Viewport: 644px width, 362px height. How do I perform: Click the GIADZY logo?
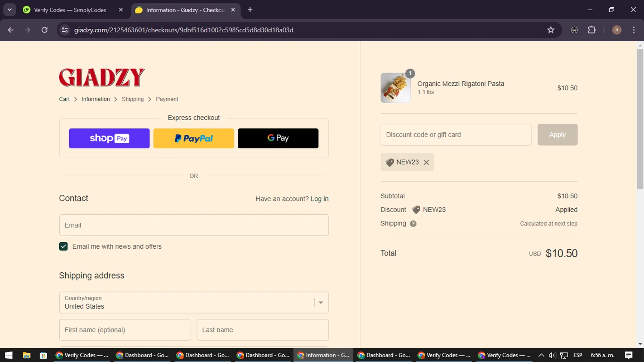(x=102, y=78)
